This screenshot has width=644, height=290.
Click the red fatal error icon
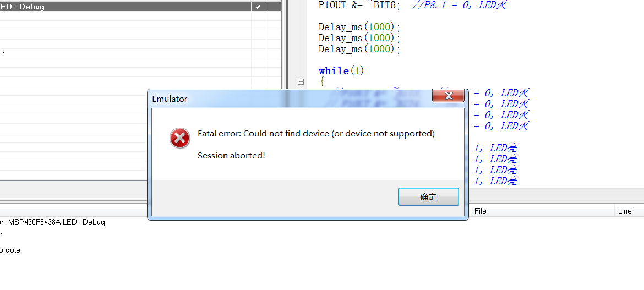tap(179, 138)
